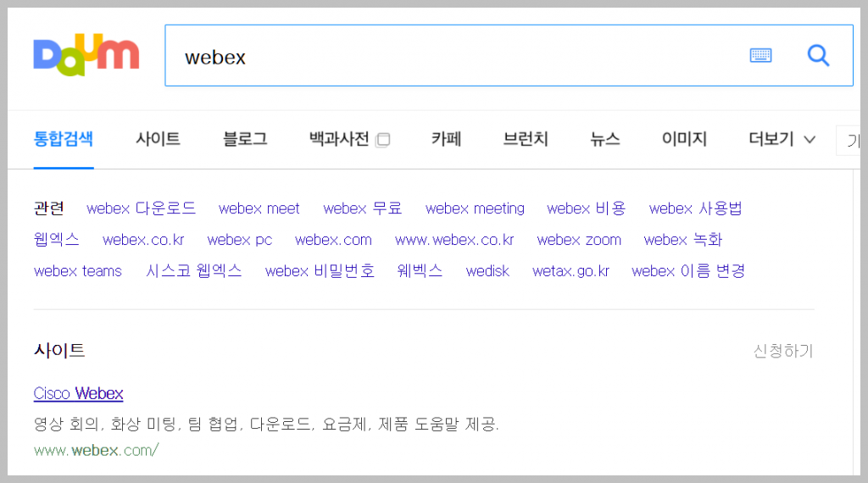This screenshot has width=868, height=483.
Task: Click the 관련 label text
Action: point(48,208)
